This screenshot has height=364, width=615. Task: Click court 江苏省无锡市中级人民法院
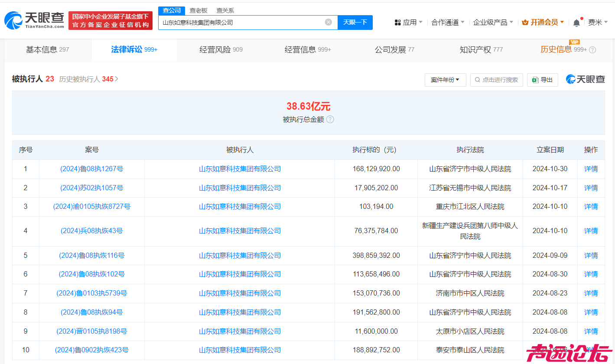pos(470,188)
